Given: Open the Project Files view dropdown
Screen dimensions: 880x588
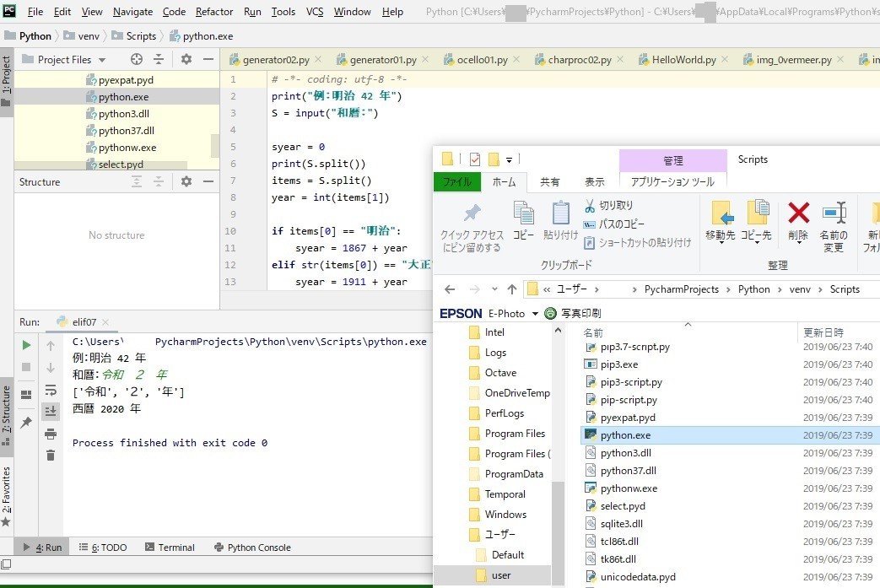Looking at the screenshot, I should click(x=102, y=59).
